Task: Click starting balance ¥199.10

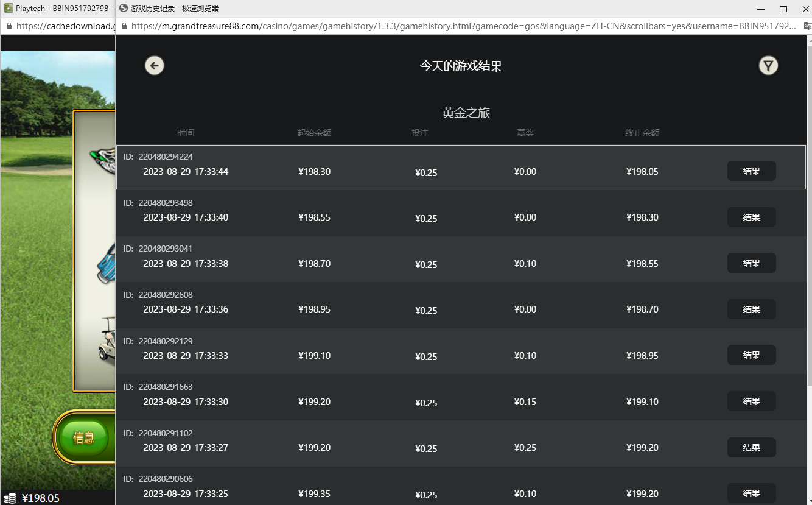Action: 314,356
